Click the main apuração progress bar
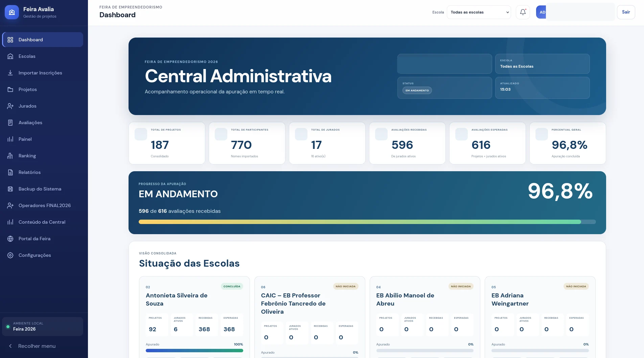The height and width of the screenshot is (358, 644). 367,222
